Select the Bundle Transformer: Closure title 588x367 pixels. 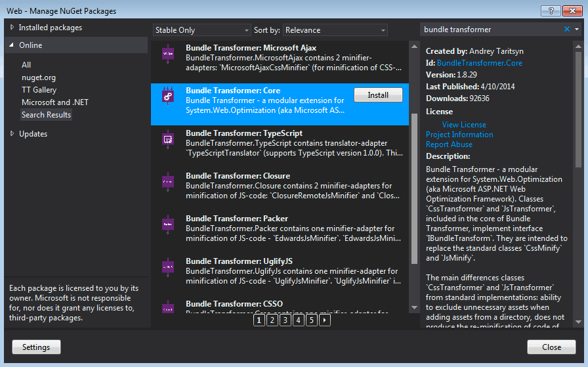[x=238, y=175]
